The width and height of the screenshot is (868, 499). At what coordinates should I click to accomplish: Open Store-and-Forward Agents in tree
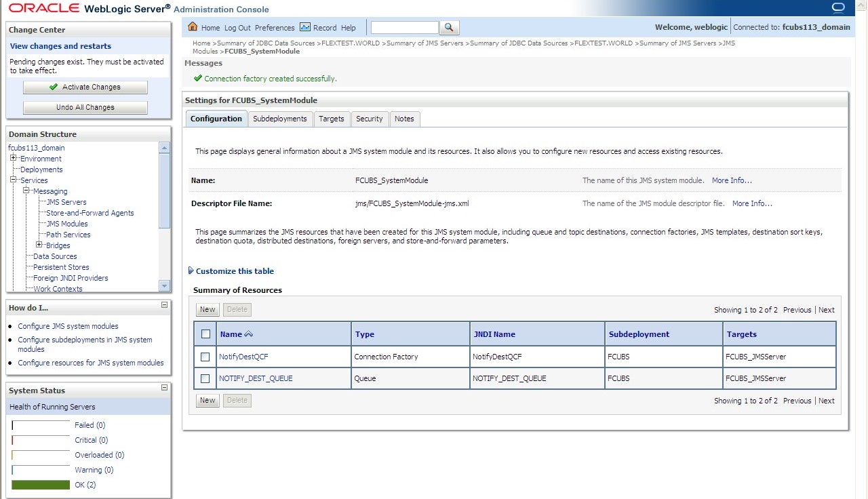click(90, 213)
